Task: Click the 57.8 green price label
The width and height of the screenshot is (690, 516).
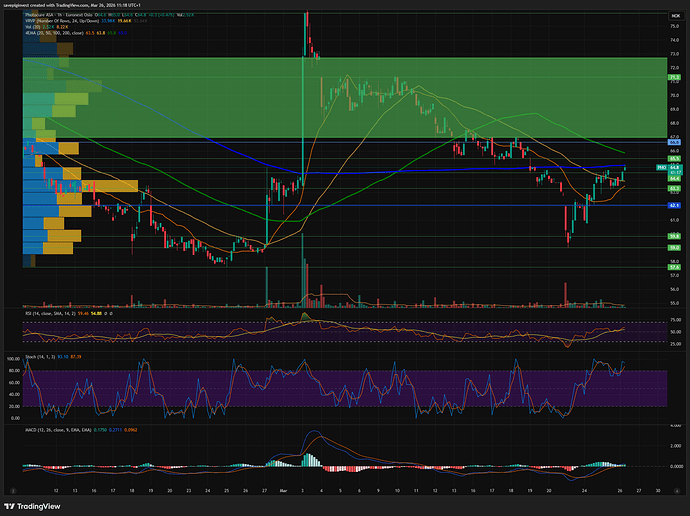Action: 675,267
